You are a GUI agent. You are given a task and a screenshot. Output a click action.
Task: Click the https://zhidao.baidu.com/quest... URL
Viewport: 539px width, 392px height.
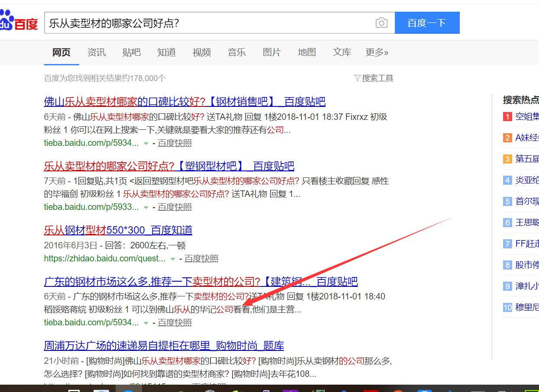(x=105, y=259)
